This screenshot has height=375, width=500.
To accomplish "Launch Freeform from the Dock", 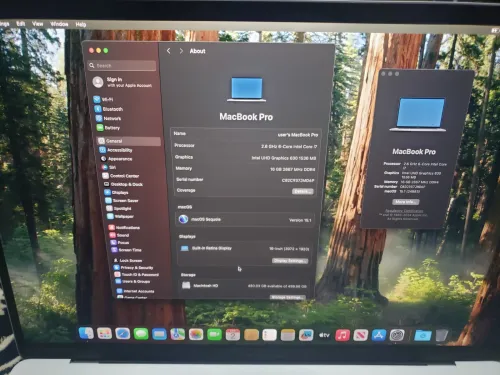I will click(306, 335).
